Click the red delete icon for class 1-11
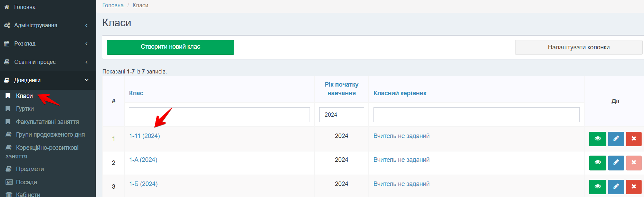Screen dimensions: 644x197 coord(634,139)
